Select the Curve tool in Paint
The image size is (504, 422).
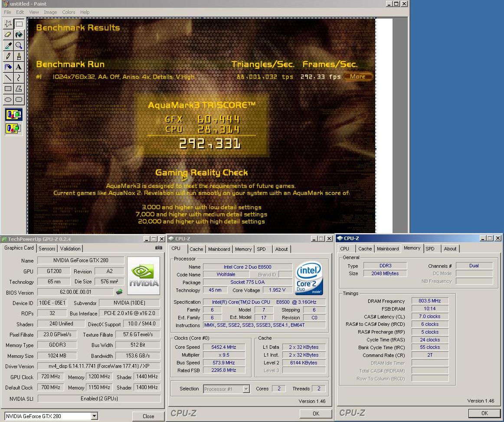(x=19, y=78)
